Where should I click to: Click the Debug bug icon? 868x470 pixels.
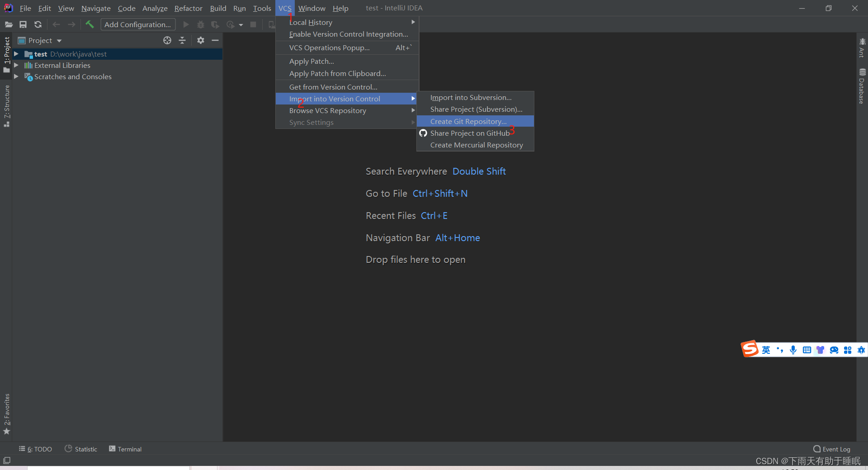(x=201, y=24)
